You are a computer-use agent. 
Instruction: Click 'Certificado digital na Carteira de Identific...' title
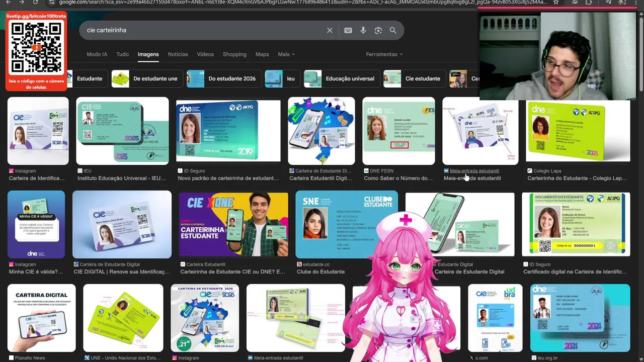(x=575, y=272)
